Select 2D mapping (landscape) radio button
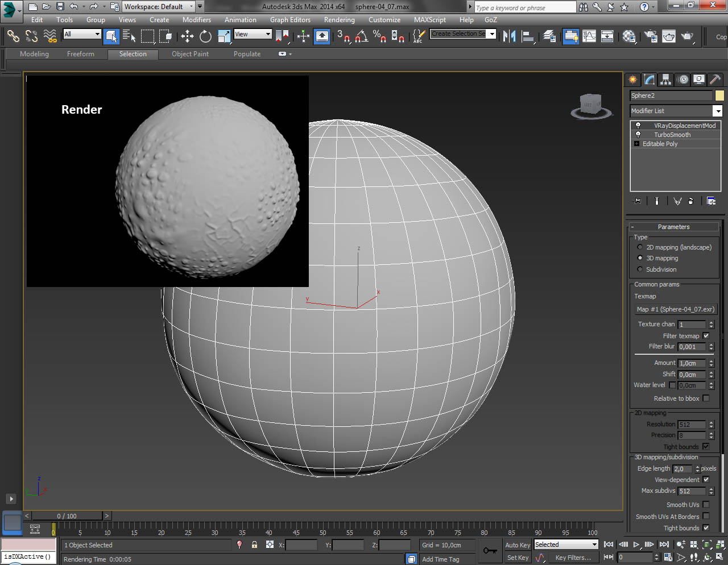Screen dimensions: 728x565 click(640, 247)
